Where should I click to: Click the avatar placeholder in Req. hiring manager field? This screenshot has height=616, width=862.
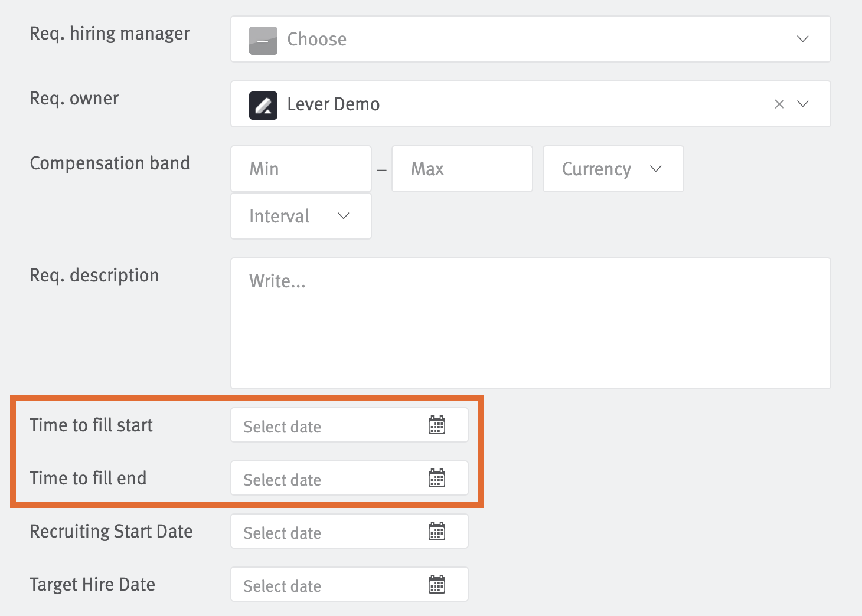point(263,40)
